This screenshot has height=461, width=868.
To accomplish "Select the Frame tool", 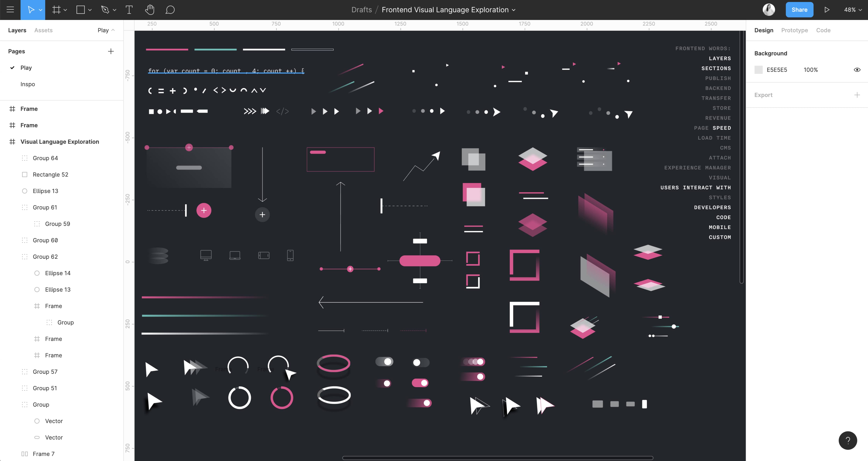I will tap(56, 9).
